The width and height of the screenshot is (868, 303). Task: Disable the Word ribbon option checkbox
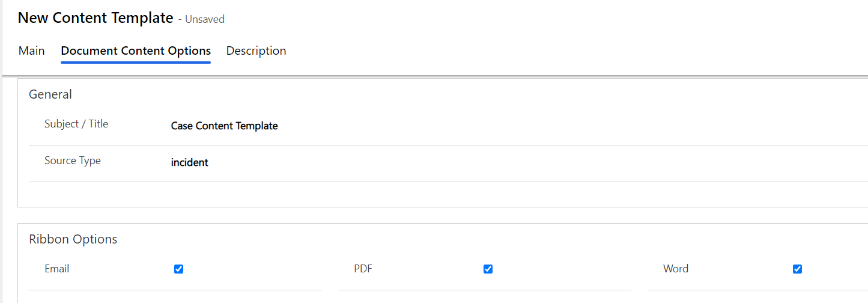coord(797,269)
